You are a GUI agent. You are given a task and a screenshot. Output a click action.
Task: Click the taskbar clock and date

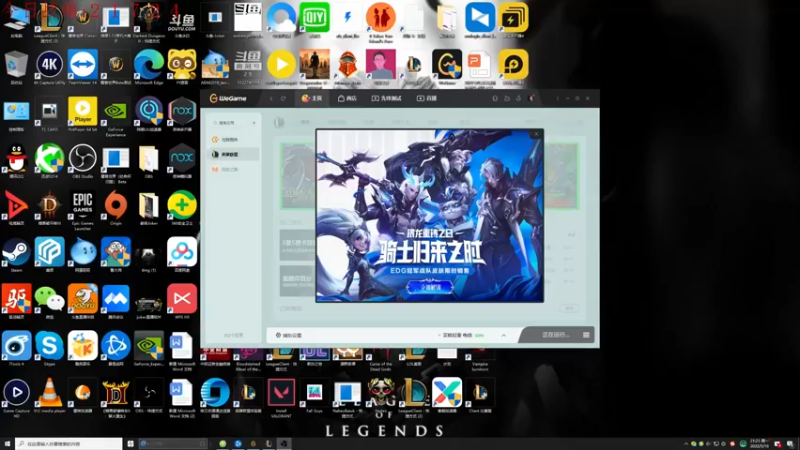pyautogui.click(x=759, y=443)
